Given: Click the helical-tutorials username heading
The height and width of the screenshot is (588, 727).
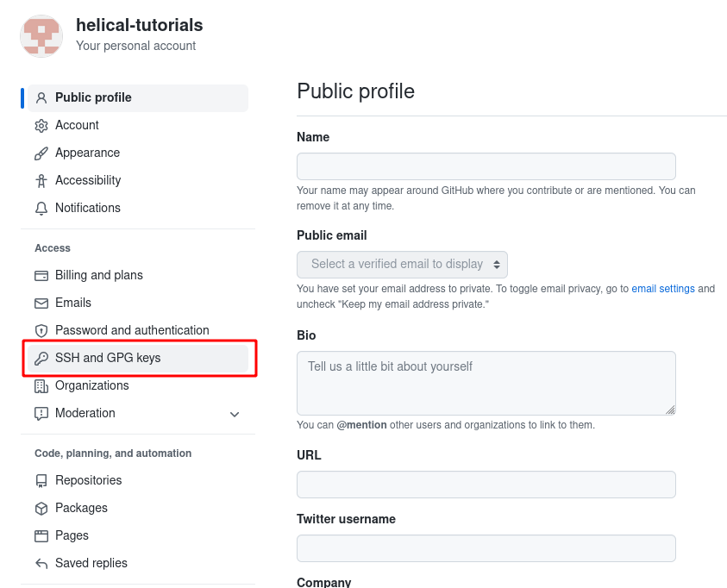Looking at the screenshot, I should (x=140, y=25).
